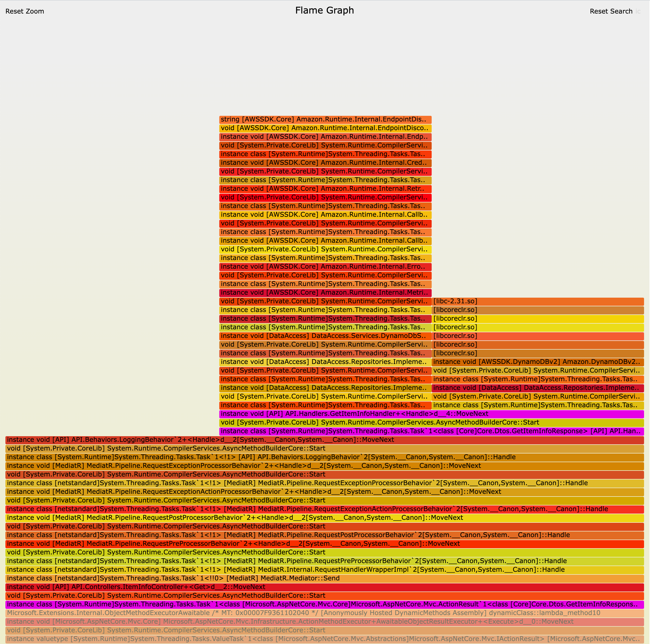Select the 'string [AWSSDK.Core] Amazon.Runtime.Internal.EndpointDis..' frame
650x644 pixels.
pyautogui.click(x=325, y=119)
